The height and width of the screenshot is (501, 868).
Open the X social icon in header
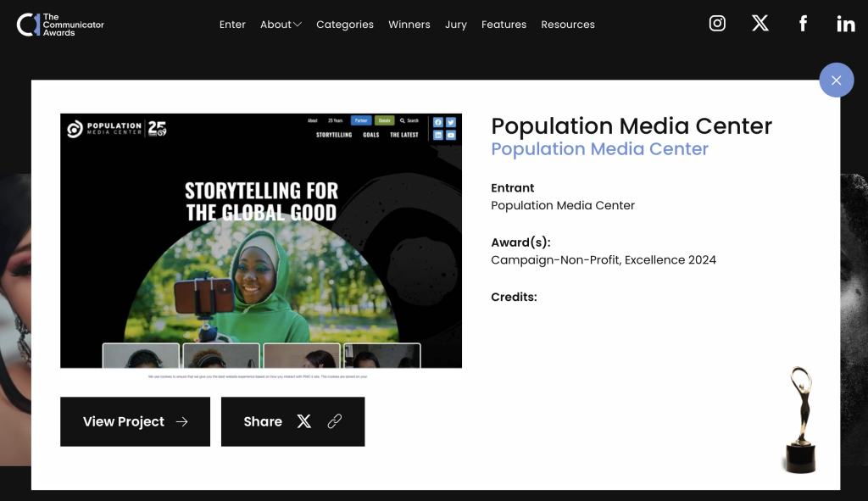(x=760, y=23)
